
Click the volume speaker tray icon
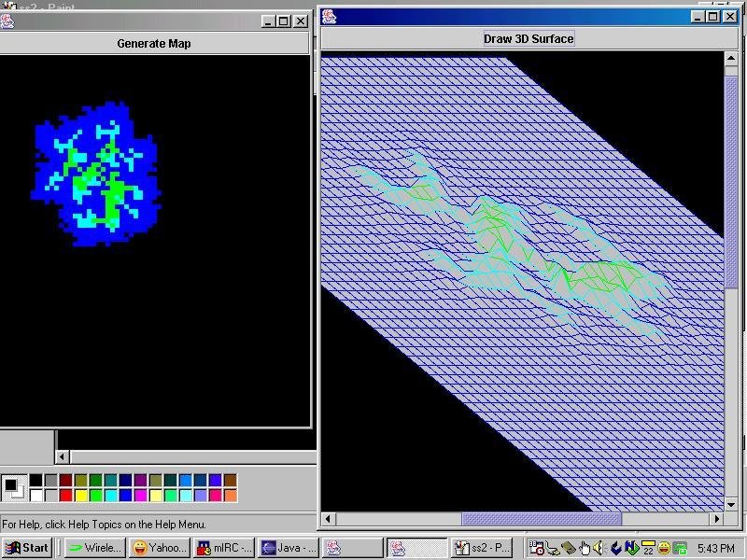600,548
